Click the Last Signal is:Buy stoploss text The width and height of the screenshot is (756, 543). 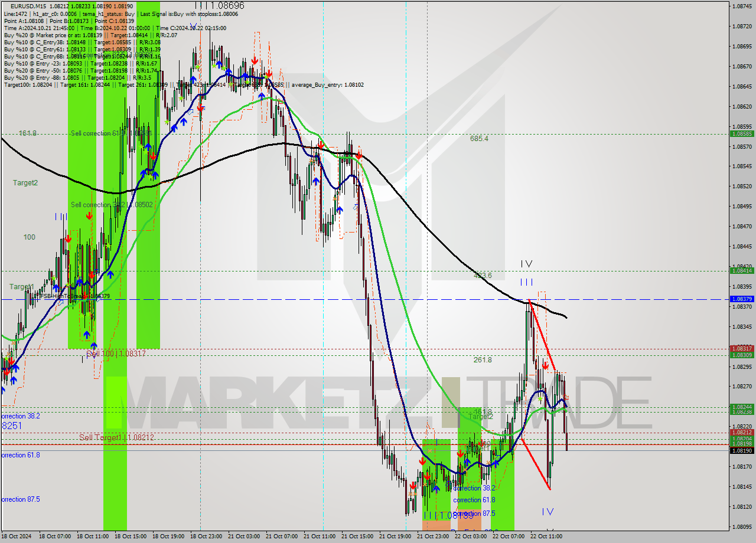(x=189, y=14)
